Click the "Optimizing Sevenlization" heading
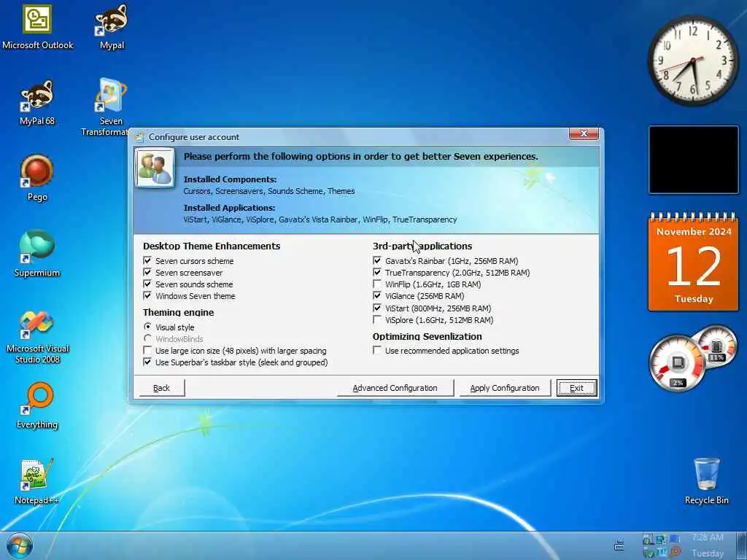The height and width of the screenshot is (560, 747). [x=427, y=336]
